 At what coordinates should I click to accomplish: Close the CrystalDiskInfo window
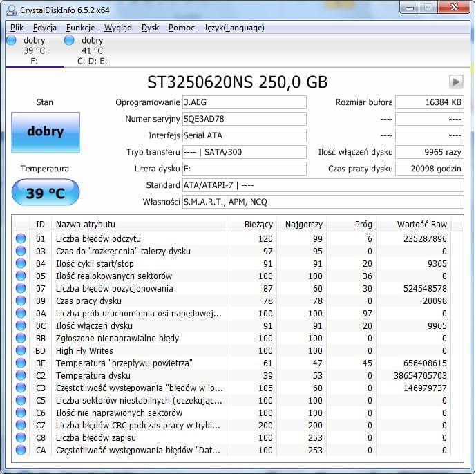tap(454, 8)
